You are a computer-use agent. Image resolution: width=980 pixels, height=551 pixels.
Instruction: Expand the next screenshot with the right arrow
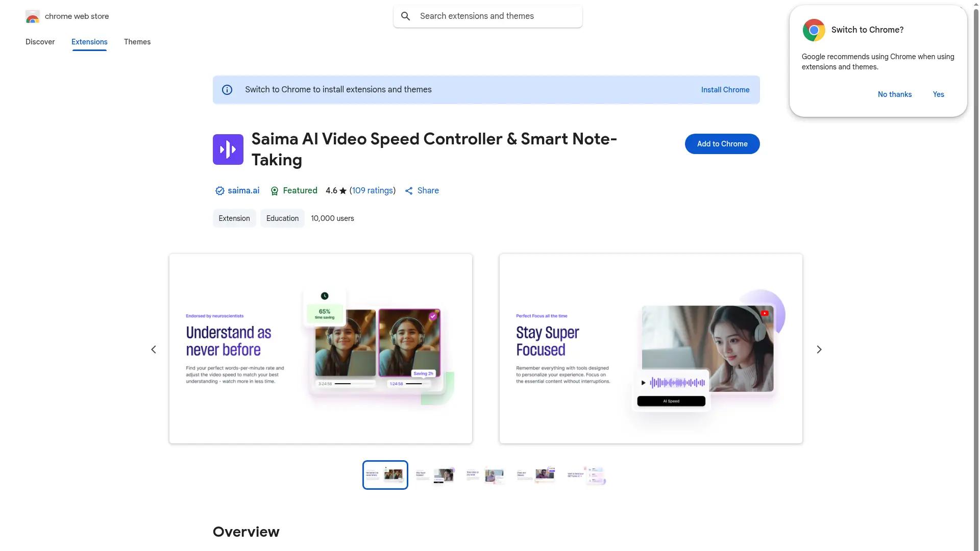(x=819, y=349)
